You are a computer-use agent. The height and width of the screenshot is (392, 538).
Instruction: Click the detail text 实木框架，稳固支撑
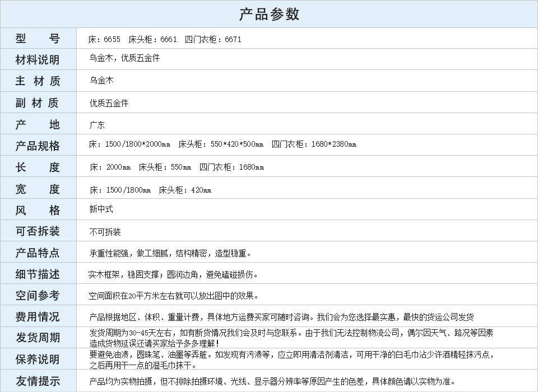[123, 275]
